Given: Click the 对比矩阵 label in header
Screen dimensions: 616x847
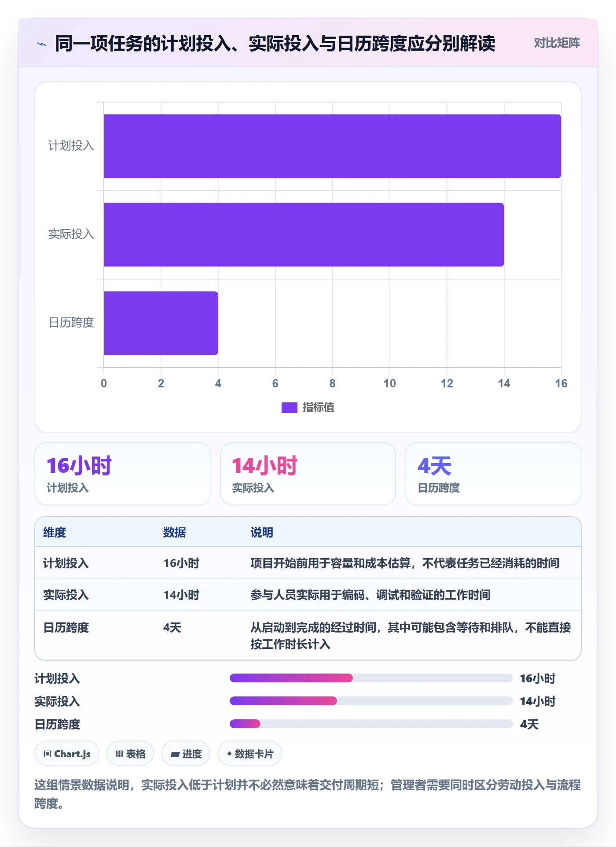Looking at the screenshot, I should coord(557,43).
